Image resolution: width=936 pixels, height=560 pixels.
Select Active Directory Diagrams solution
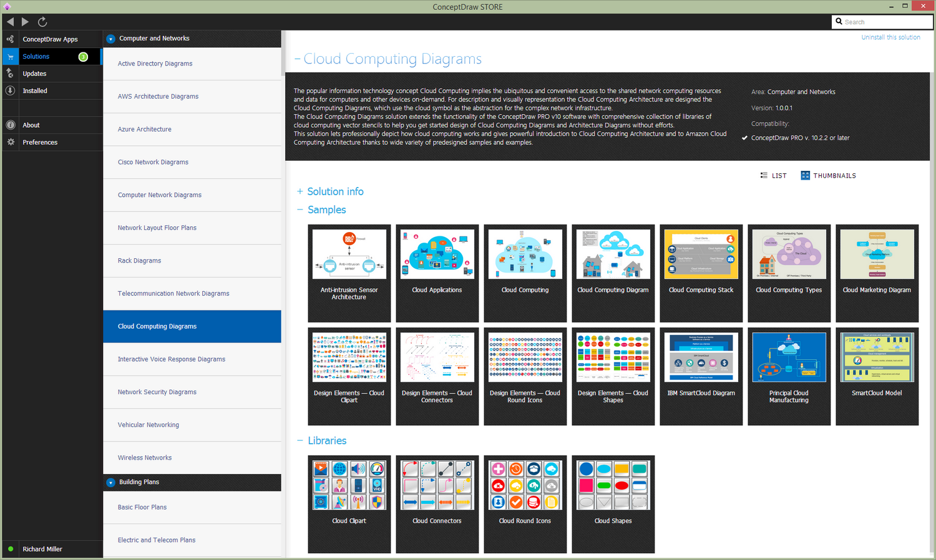point(192,64)
